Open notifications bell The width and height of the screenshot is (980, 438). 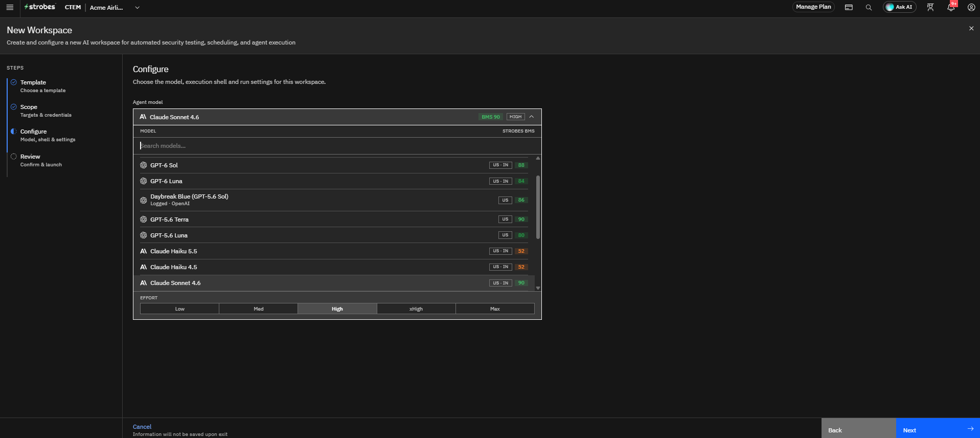[951, 7]
